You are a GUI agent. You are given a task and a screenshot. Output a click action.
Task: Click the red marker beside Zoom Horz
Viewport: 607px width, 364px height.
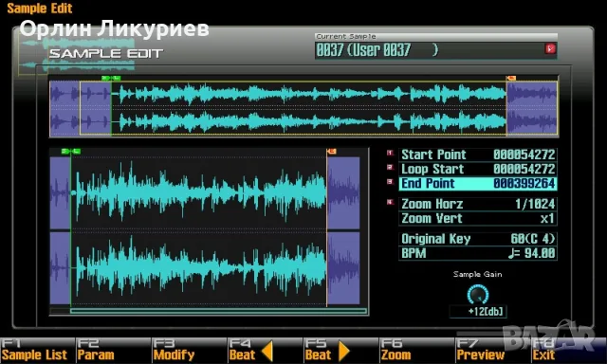(x=390, y=202)
